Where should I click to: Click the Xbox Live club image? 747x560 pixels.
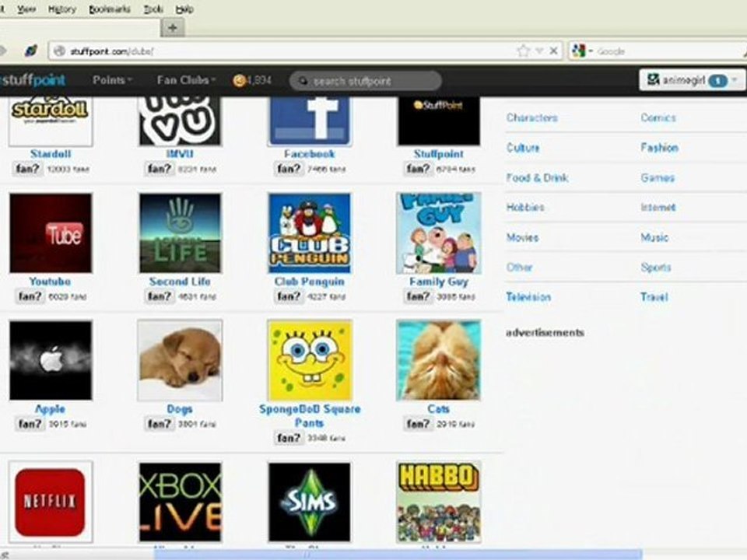point(180,502)
